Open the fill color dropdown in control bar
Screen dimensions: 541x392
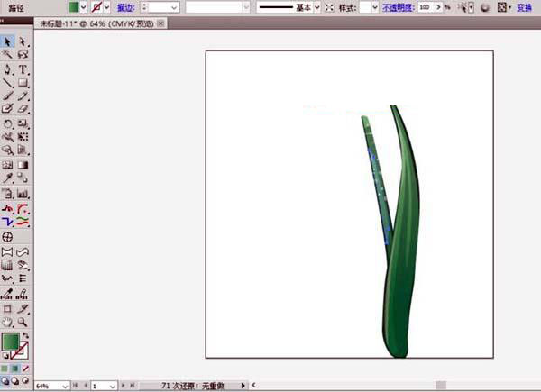click(x=83, y=7)
